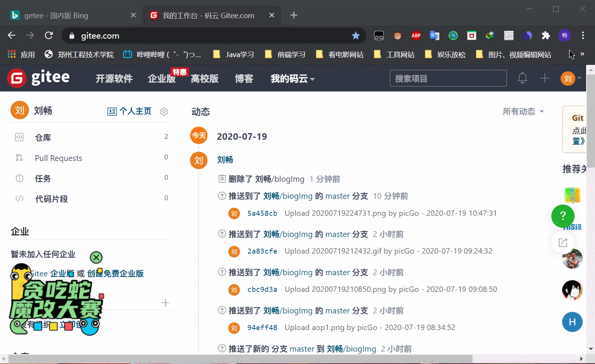Click the 搜索项目 search field
This screenshot has height=364, width=595.
448,78
